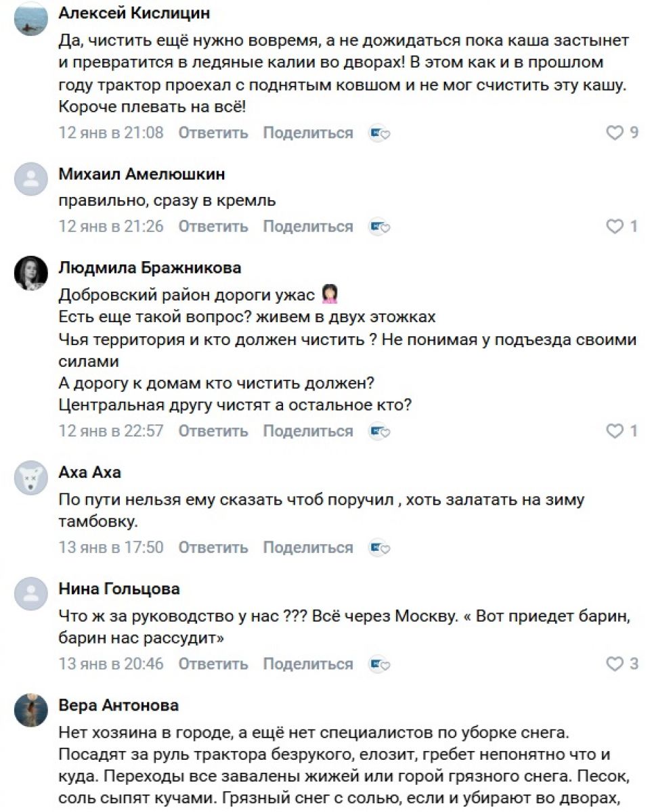Open Нина Гольцова's profile name link
The image size is (652, 812).
coord(119,589)
